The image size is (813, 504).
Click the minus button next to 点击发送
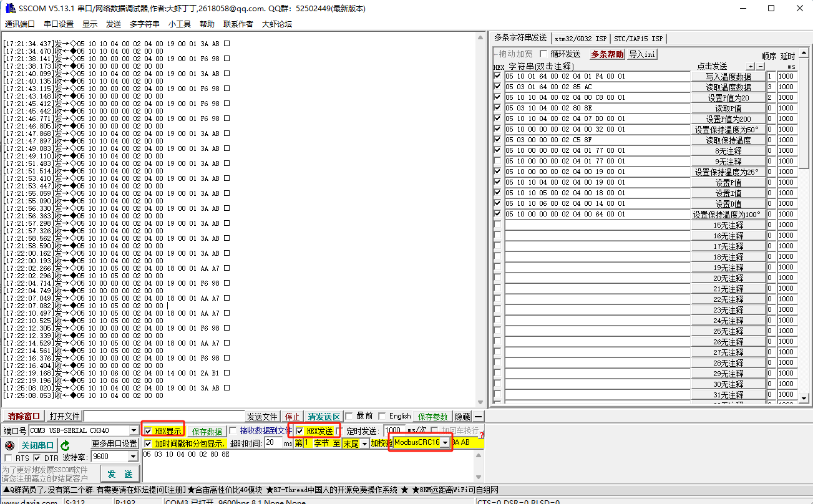(761, 66)
